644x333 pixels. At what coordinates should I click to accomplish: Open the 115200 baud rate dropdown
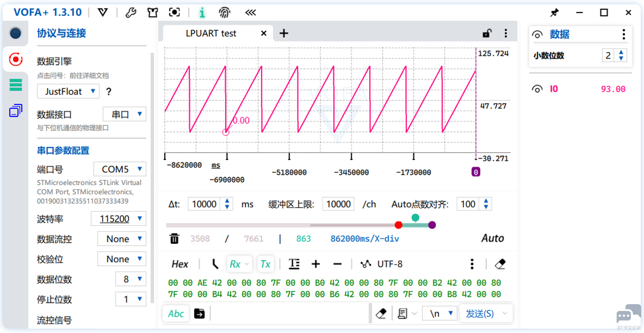click(x=118, y=219)
